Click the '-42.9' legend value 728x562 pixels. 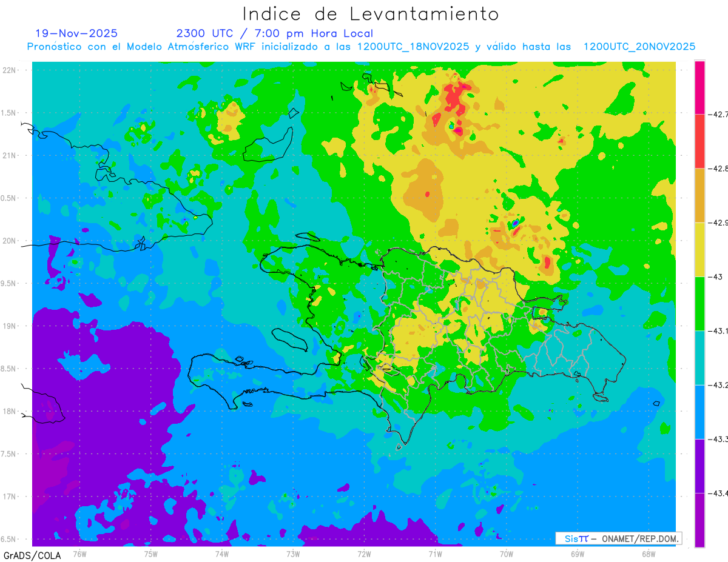tap(718, 222)
